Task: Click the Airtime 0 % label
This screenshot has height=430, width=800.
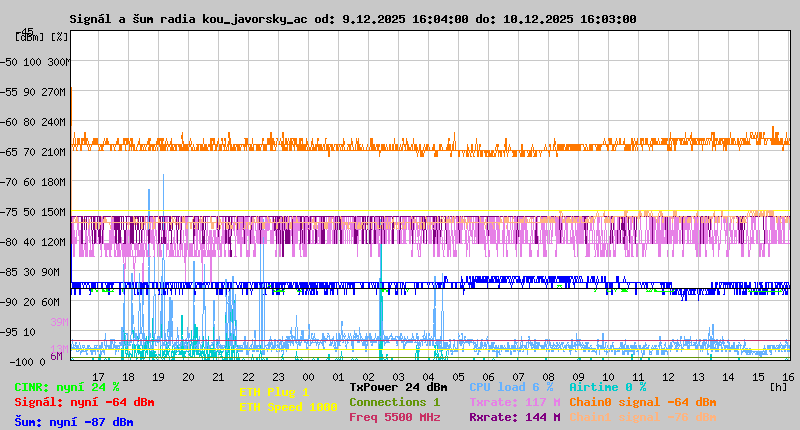Action: (607, 387)
